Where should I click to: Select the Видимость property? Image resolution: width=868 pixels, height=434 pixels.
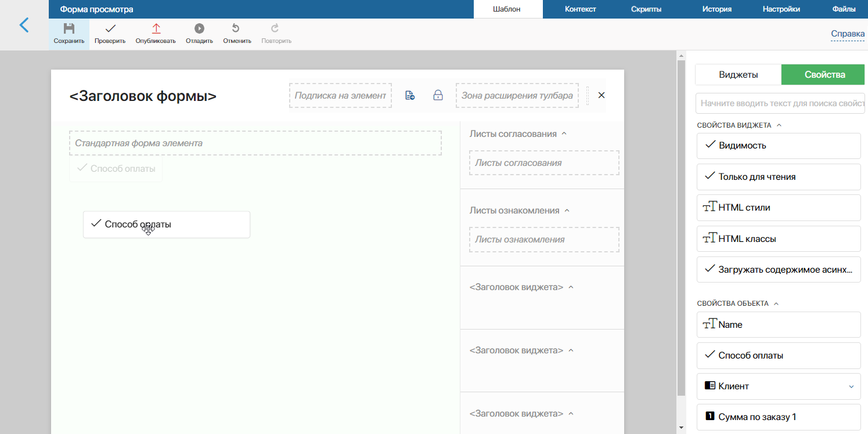point(779,146)
